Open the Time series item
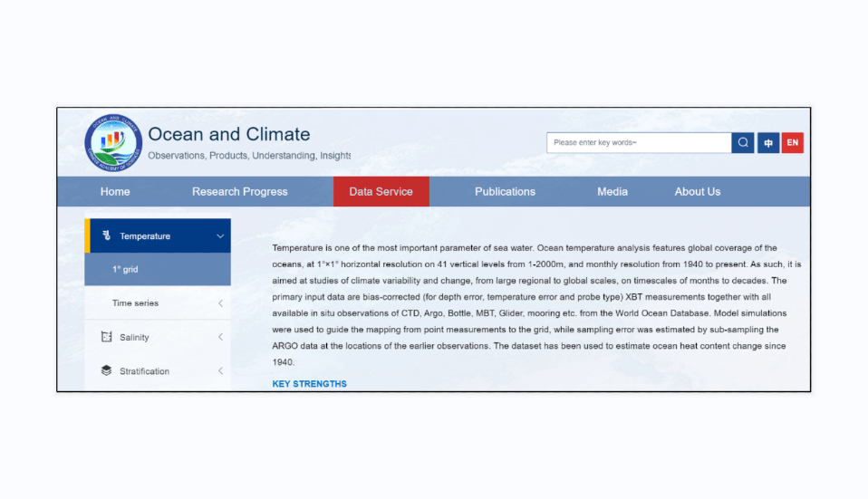Screen dimensions: 868x499 point(158,303)
